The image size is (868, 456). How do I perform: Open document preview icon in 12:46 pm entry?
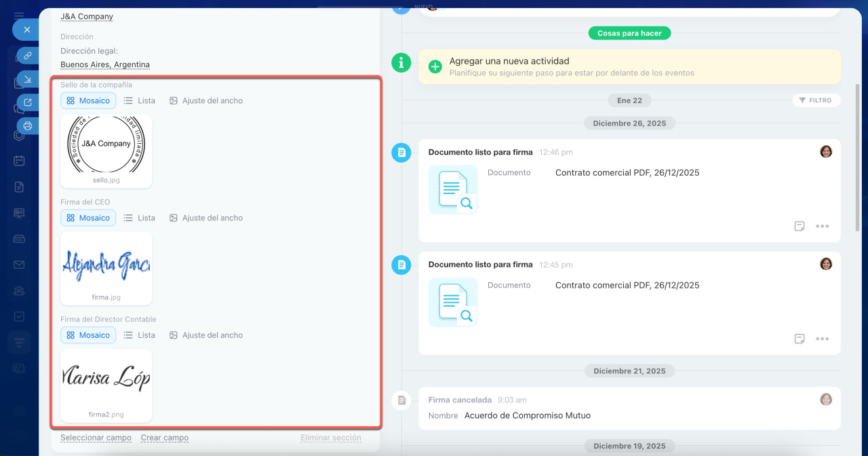[x=453, y=190]
